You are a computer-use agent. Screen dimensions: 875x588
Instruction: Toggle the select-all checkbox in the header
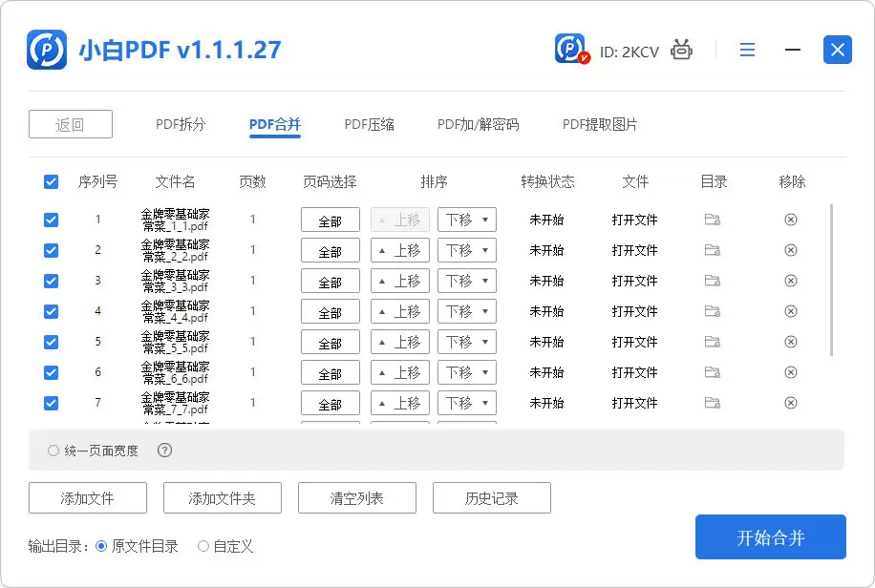click(x=51, y=181)
